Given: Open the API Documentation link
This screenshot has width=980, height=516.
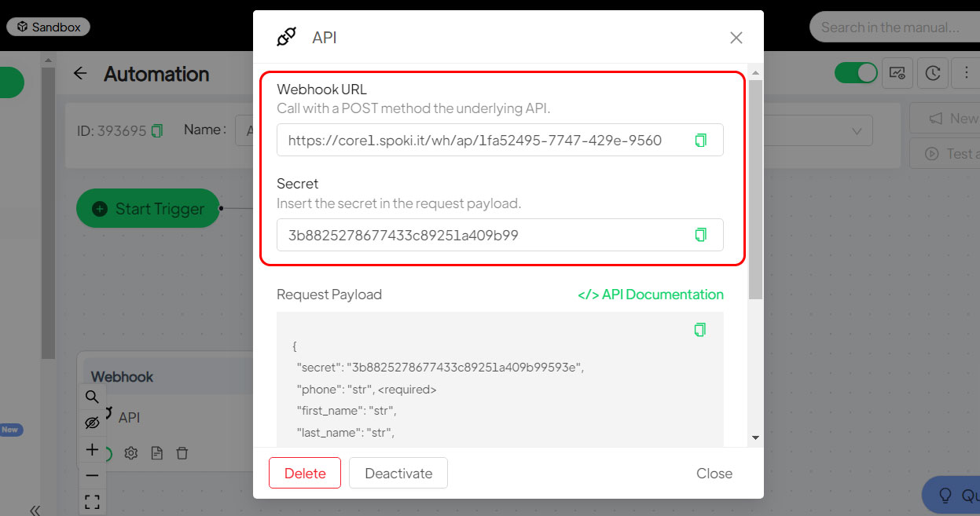Looking at the screenshot, I should pos(651,295).
